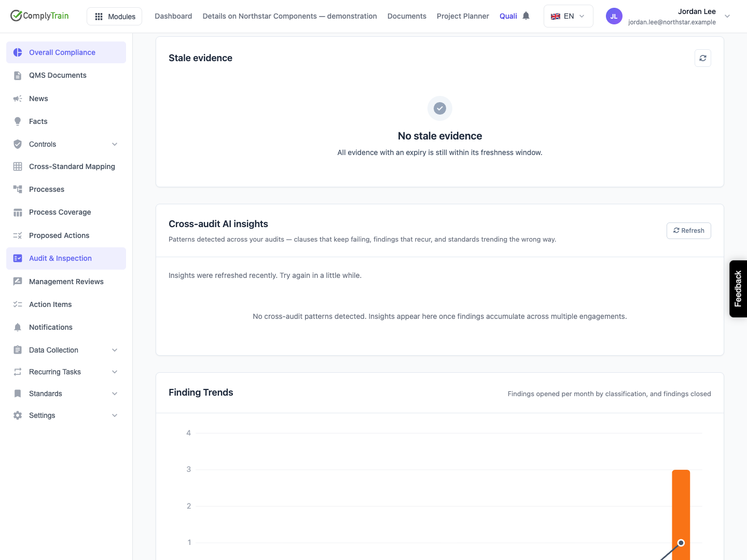Click the Controls shield icon
747x560 pixels.
(18, 144)
